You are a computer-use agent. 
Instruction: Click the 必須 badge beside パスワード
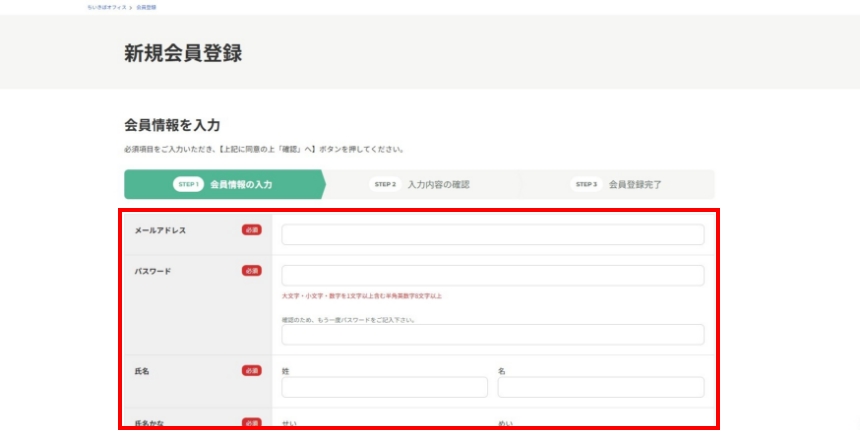[x=251, y=270]
